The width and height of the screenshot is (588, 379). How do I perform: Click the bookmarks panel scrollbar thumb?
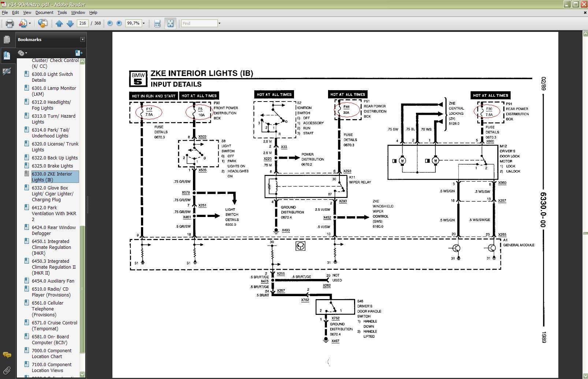(x=82, y=289)
